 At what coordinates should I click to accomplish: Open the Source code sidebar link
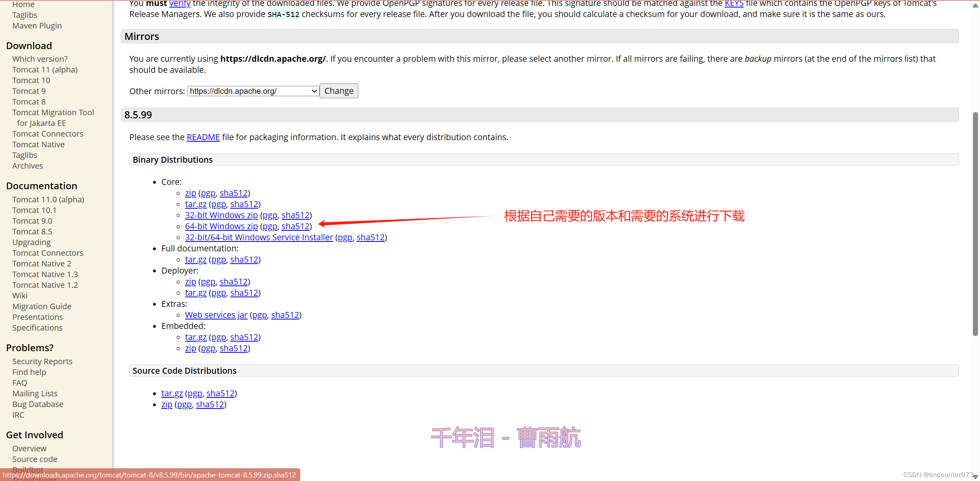pyautogui.click(x=34, y=459)
